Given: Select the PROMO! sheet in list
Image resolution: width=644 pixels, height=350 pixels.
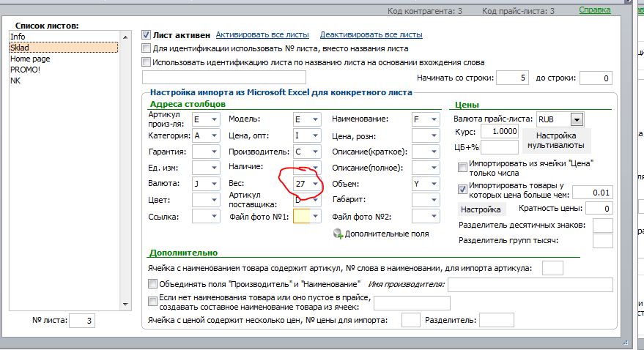Looking at the screenshot, I should coord(26,70).
